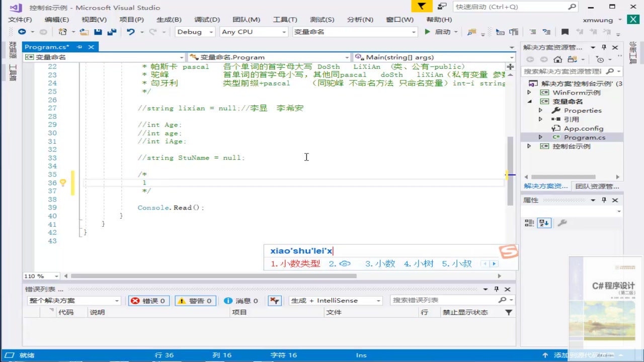Expand the WinForm示例 project node

pos(529,93)
